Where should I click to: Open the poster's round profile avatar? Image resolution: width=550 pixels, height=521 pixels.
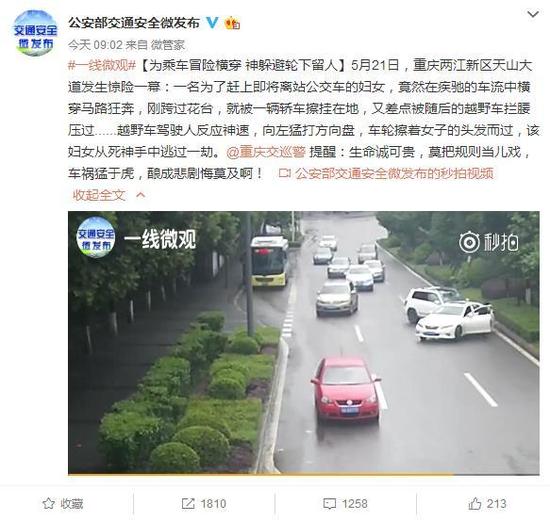[x=35, y=33]
